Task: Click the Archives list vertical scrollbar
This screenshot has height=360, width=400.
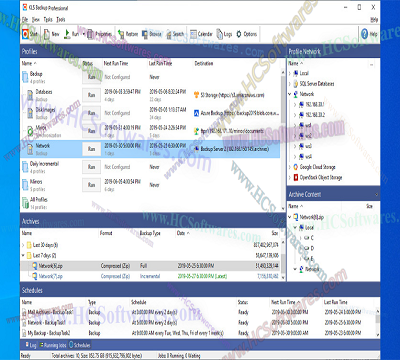Action: tap(283, 260)
